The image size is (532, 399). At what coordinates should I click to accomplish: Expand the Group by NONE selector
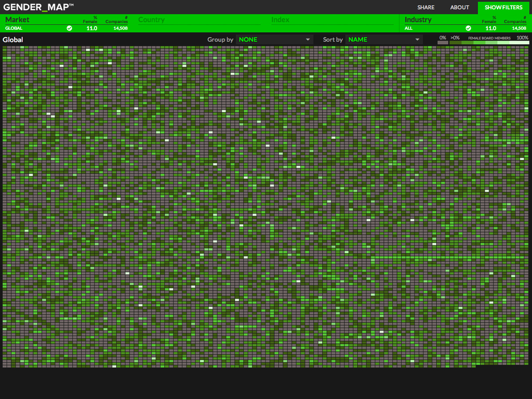click(273, 40)
